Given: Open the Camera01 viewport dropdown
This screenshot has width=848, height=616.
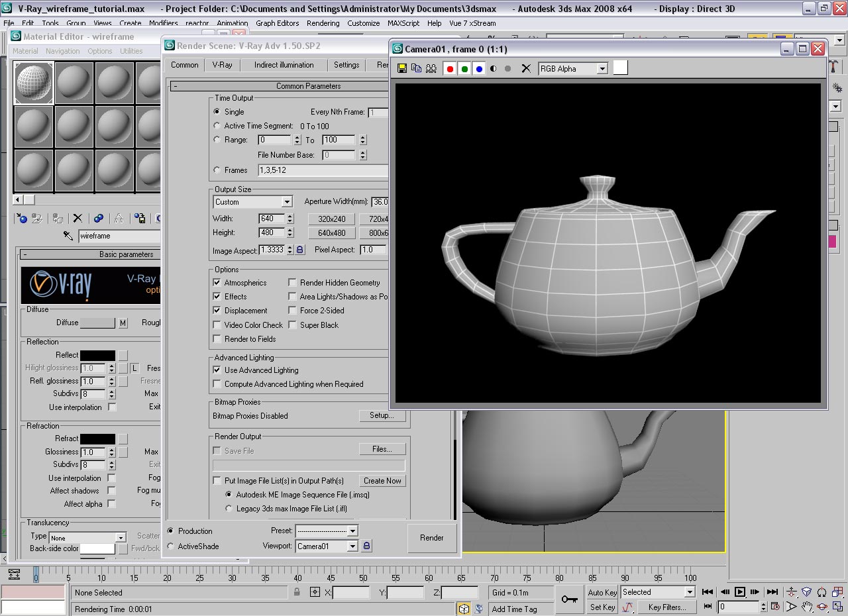Looking at the screenshot, I should pyautogui.click(x=327, y=546).
